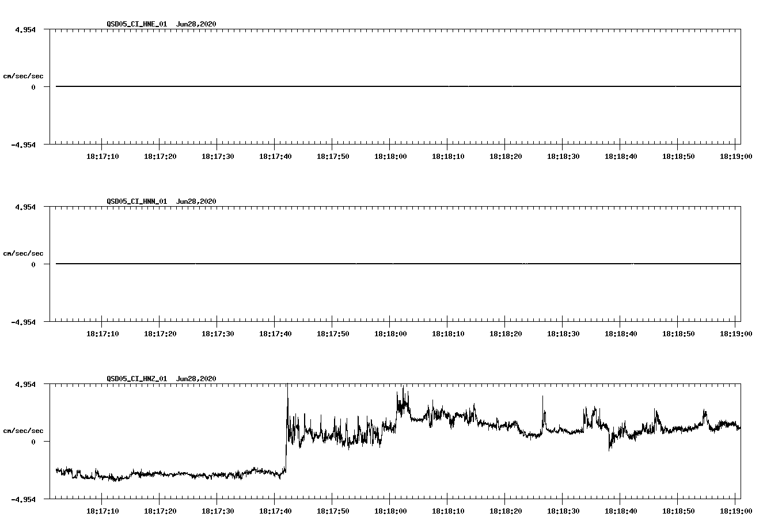Click the flat HNN trace line at 18:18:00

pos(390,264)
